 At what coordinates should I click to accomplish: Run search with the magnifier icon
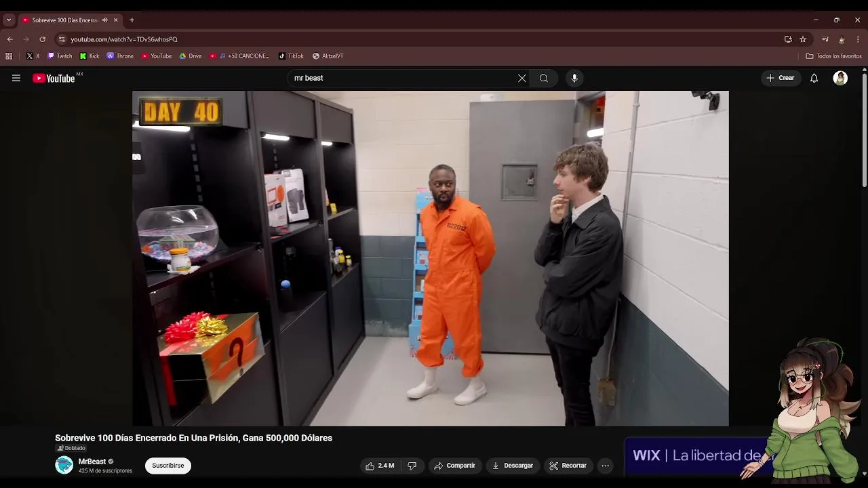(x=544, y=78)
